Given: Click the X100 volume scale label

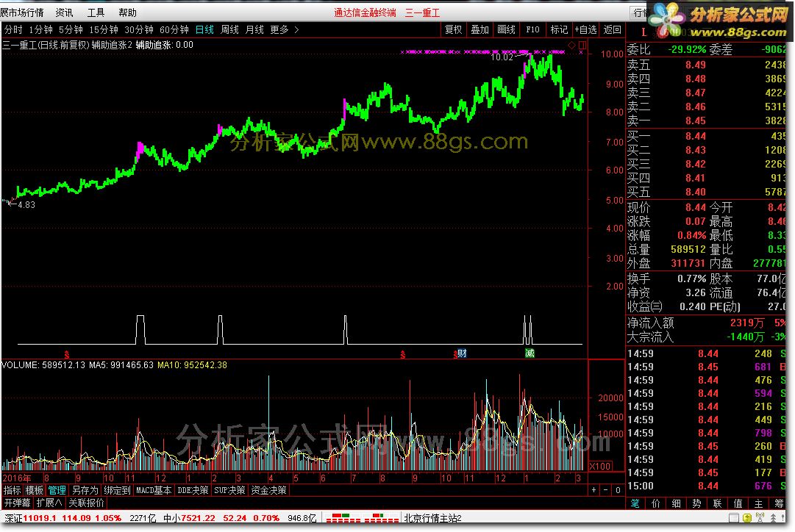Looking at the screenshot, I should click(x=600, y=466).
